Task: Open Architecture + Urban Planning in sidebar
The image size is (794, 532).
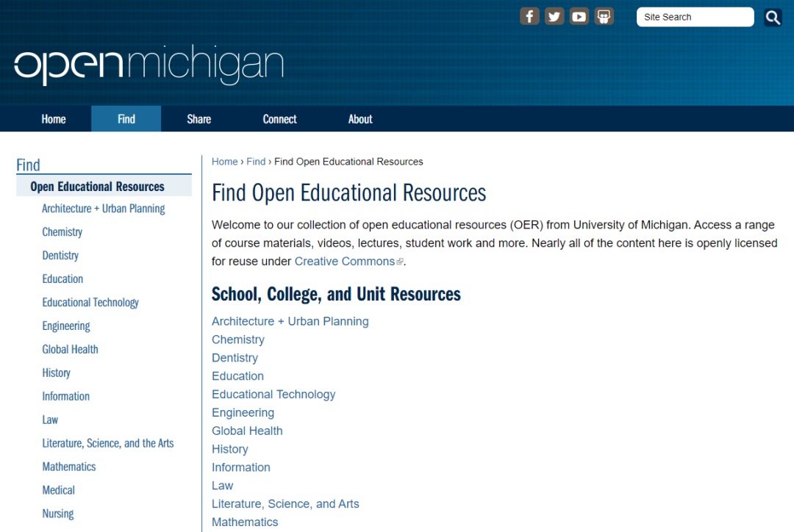Action: coord(104,209)
